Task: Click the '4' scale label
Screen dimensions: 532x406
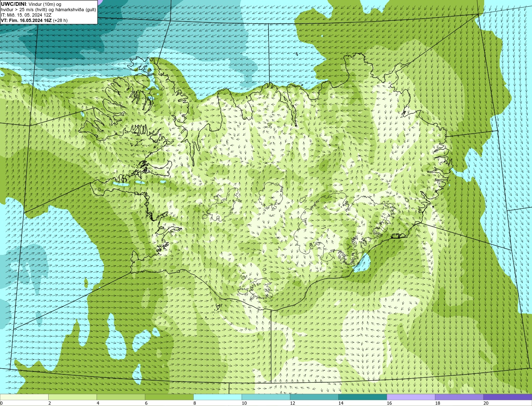Action: [98, 403]
